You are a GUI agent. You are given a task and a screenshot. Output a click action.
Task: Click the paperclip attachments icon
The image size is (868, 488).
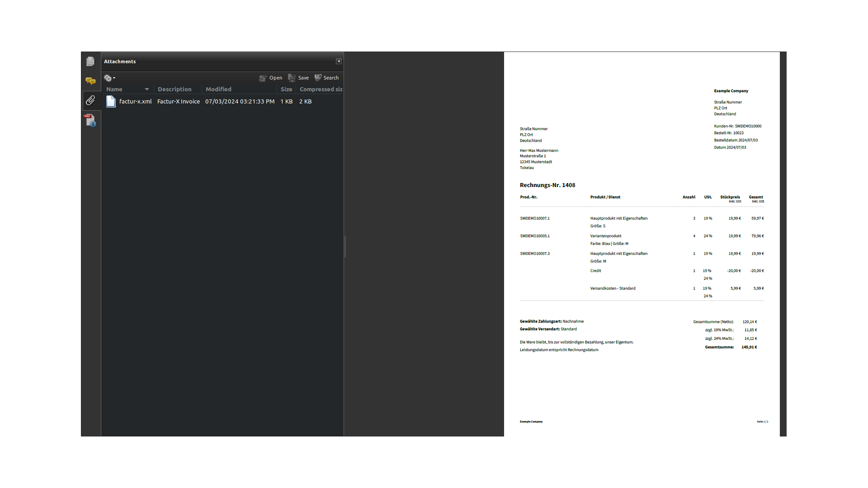click(90, 101)
